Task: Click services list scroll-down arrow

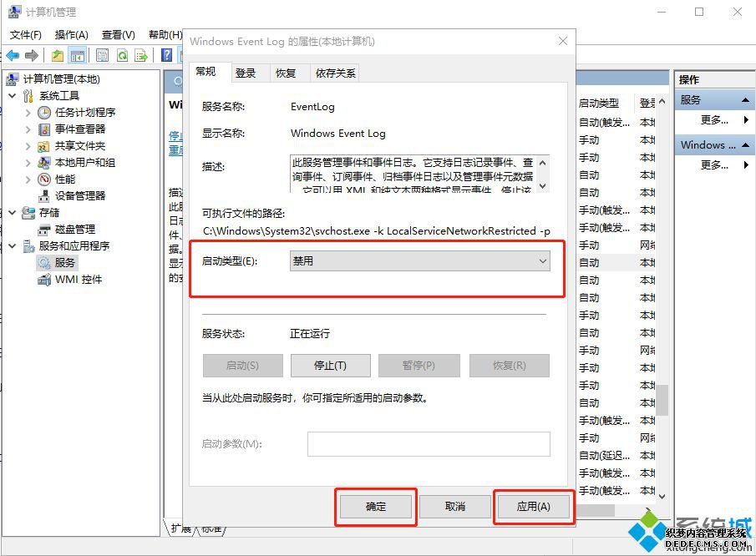Action: (x=662, y=496)
